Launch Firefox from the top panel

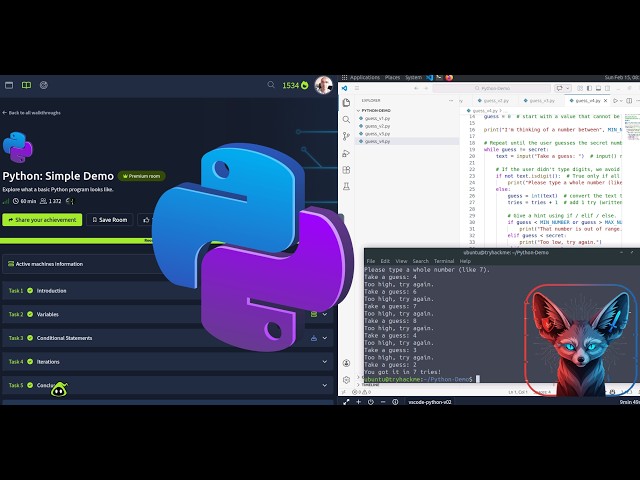click(x=449, y=78)
